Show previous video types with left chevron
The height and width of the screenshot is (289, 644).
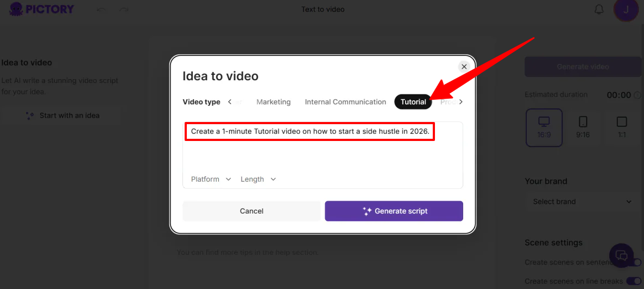click(230, 101)
